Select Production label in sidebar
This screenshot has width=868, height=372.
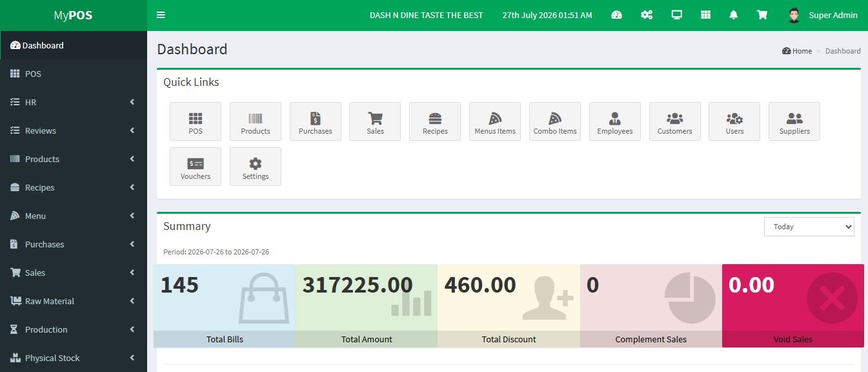tap(46, 329)
